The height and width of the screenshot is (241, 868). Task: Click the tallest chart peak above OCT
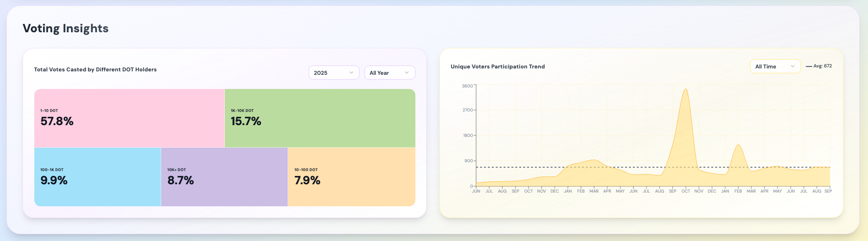tap(685, 89)
